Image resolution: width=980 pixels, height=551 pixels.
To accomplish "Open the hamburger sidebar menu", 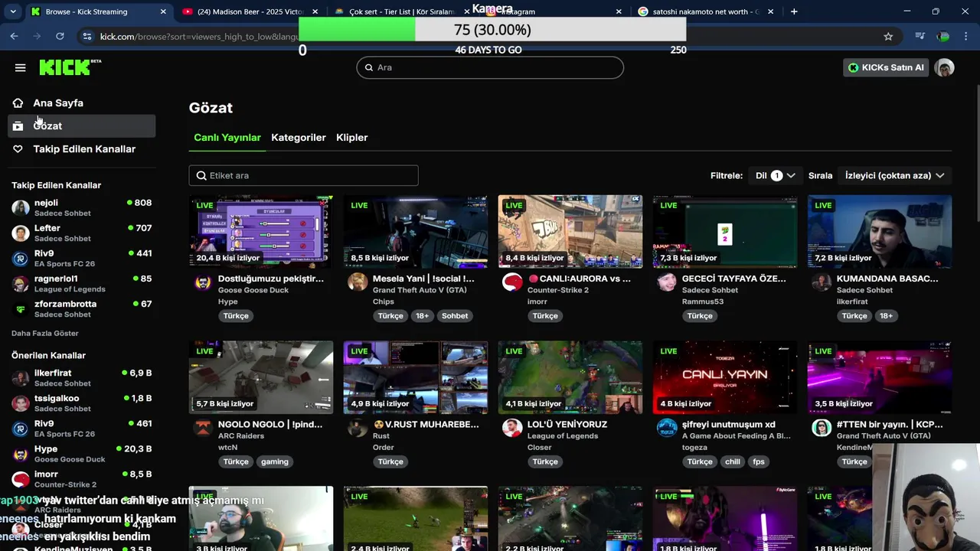I will (x=21, y=67).
